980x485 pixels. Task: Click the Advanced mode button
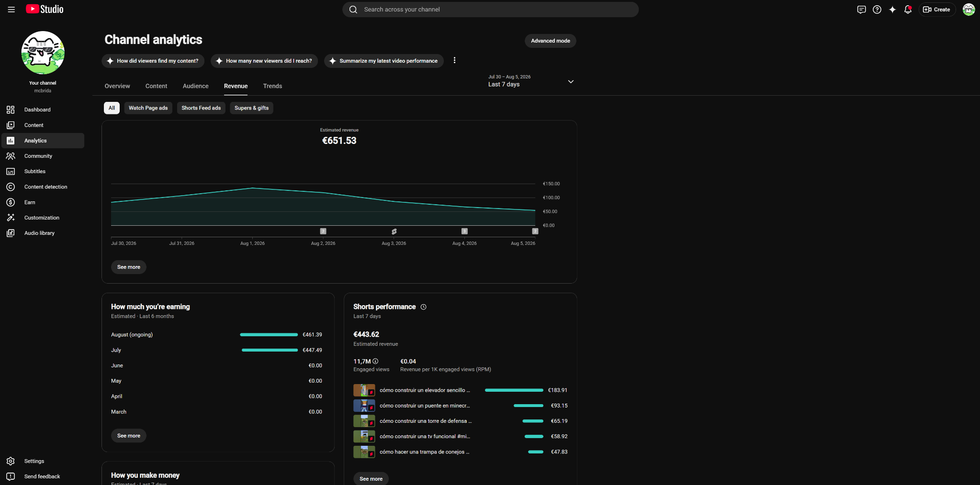click(551, 41)
